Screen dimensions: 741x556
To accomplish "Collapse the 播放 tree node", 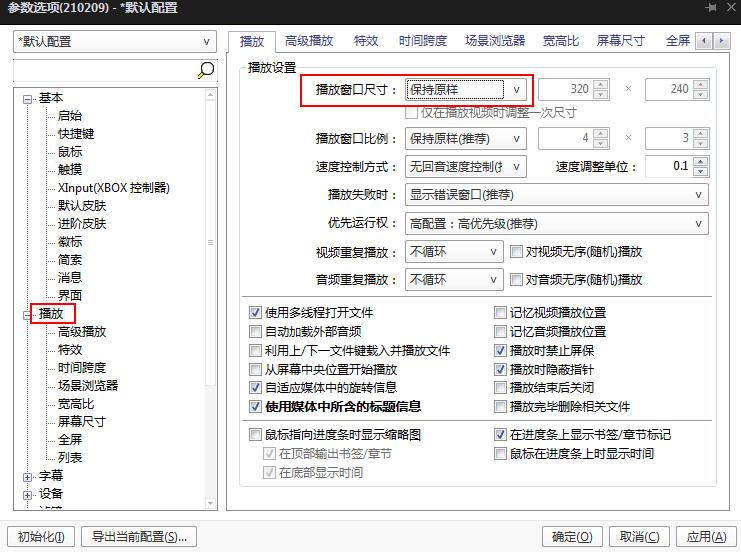I will (27, 315).
